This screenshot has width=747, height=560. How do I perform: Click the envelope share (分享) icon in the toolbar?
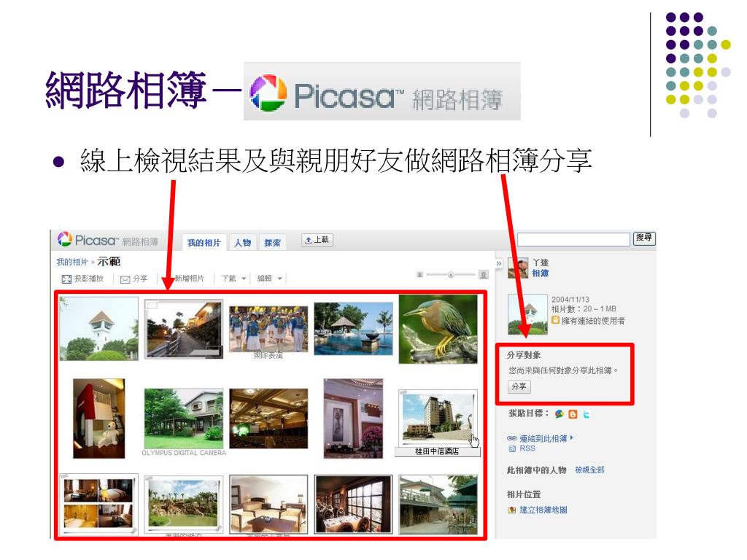[x=125, y=279]
